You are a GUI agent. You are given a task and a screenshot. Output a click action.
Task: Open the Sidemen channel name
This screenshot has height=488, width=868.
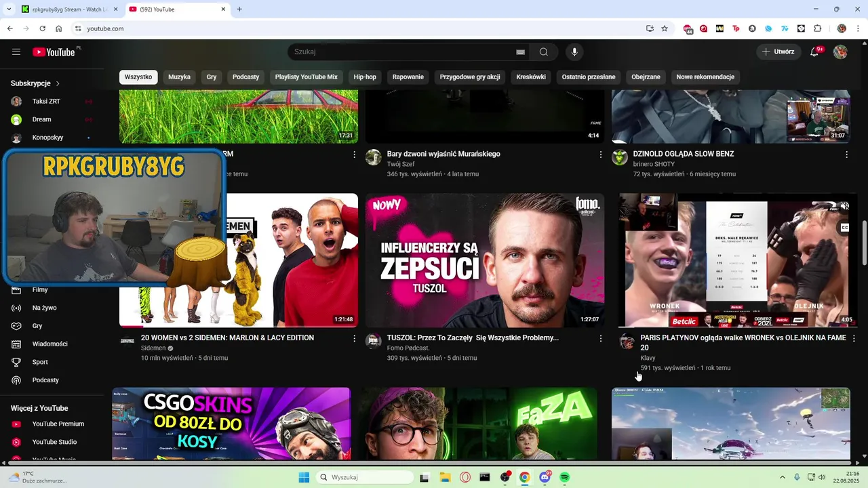coord(153,348)
